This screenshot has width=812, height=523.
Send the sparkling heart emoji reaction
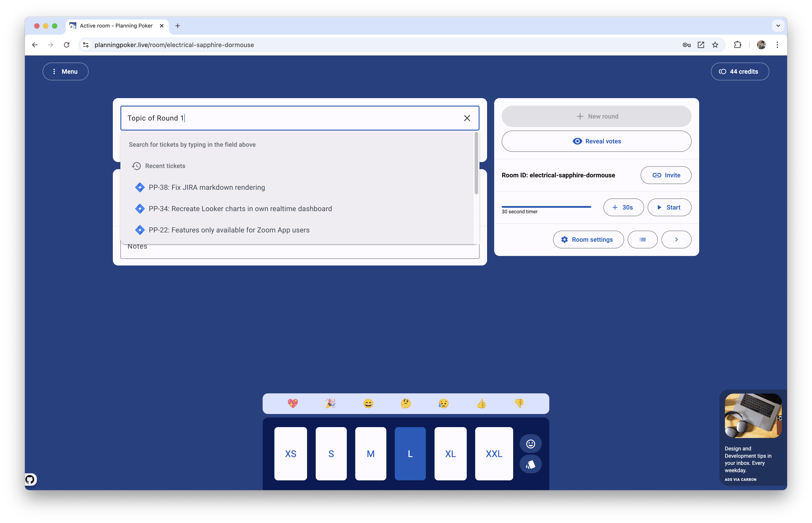(293, 403)
